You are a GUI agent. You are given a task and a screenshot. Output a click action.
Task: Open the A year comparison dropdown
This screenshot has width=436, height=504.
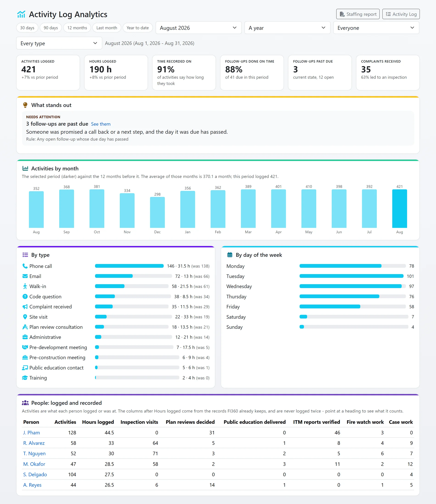pos(287,28)
